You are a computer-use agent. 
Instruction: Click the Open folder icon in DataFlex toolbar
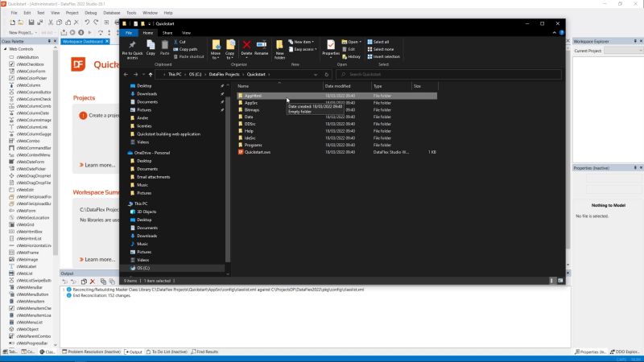[x=21, y=23]
